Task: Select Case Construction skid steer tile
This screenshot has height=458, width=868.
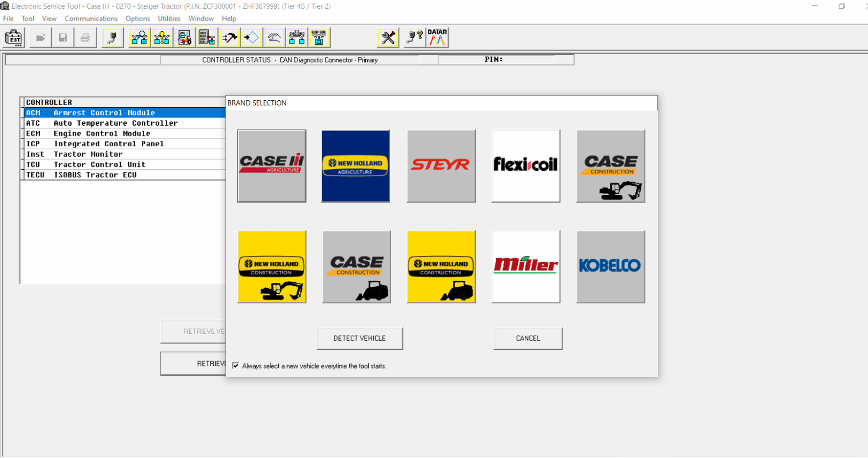Action: (356, 267)
